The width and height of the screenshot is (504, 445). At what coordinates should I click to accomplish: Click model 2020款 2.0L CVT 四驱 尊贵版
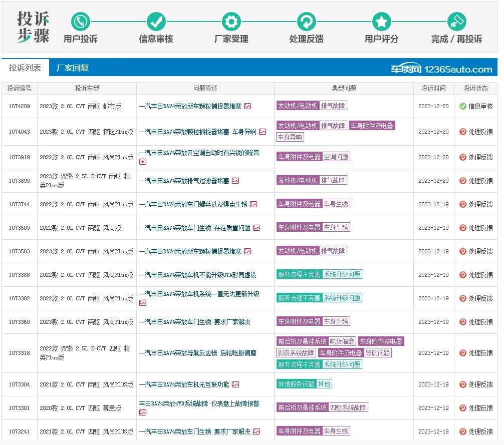coord(80,408)
